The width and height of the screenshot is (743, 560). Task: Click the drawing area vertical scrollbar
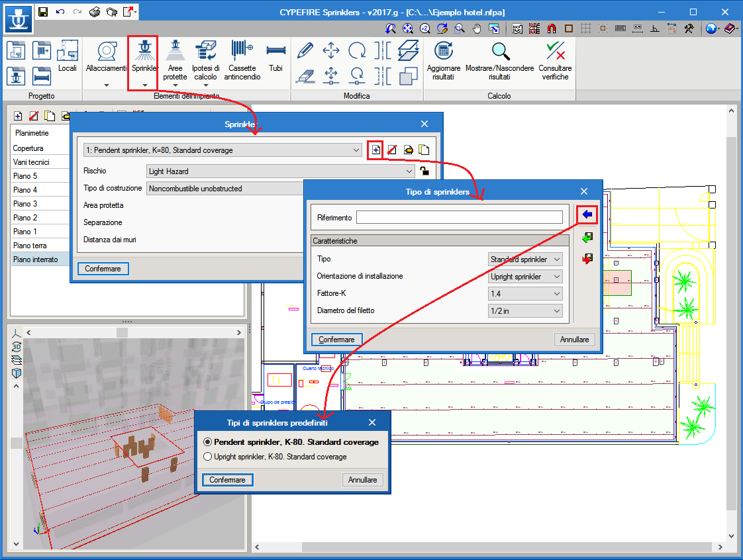[731, 322]
